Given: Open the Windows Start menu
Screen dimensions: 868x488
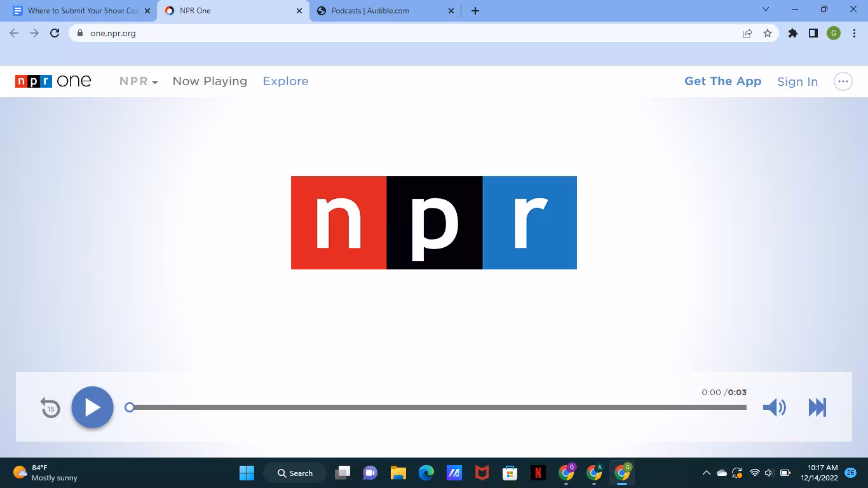Looking at the screenshot, I should coord(247,473).
